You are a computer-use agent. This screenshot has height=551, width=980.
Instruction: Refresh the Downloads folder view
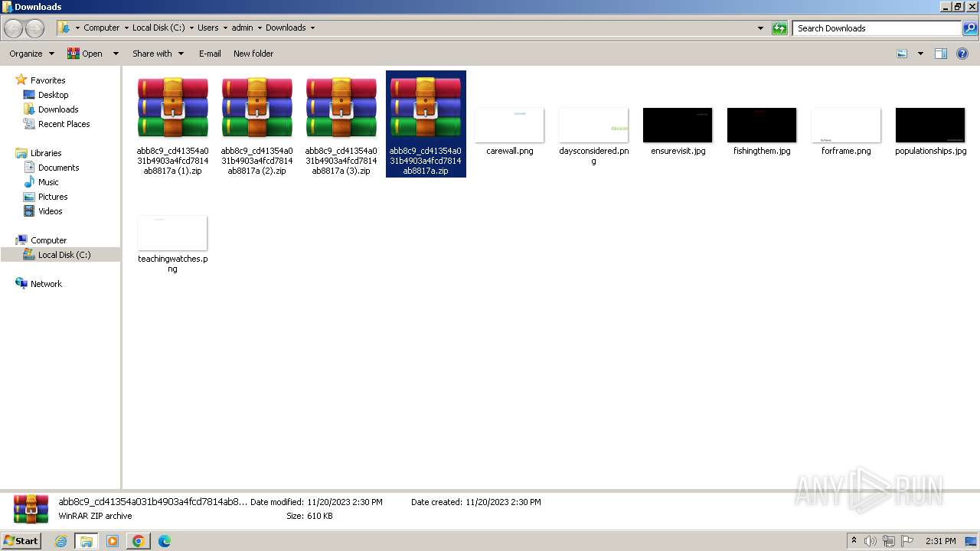pos(779,28)
